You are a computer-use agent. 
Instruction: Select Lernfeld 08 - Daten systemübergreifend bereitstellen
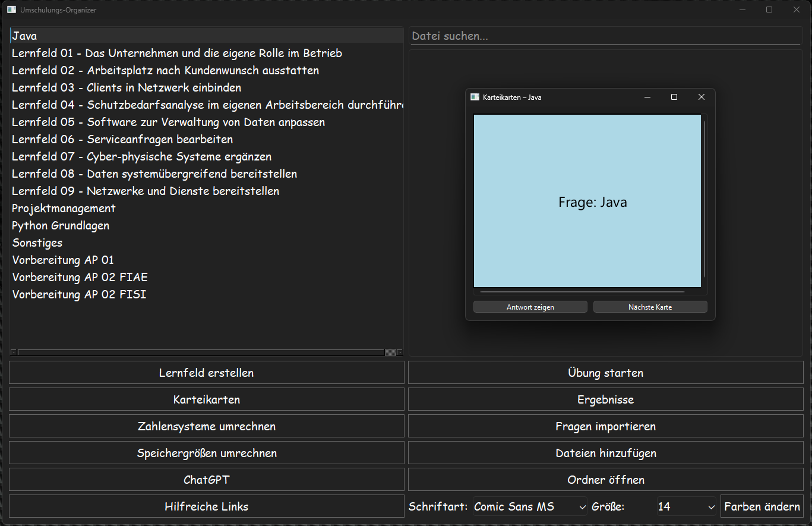click(207, 174)
